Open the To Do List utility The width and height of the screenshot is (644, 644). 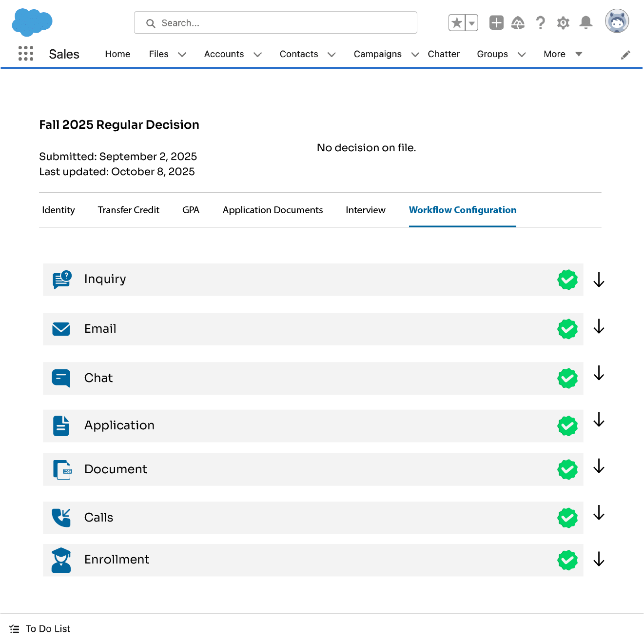pyautogui.click(x=40, y=629)
